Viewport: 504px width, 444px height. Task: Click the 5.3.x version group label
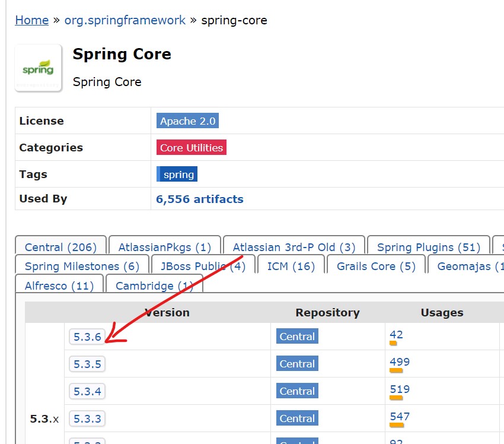tap(44, 419)
